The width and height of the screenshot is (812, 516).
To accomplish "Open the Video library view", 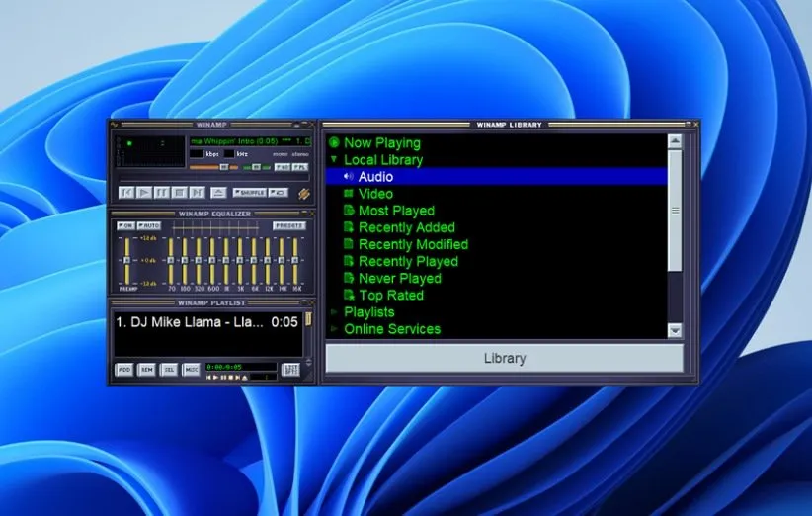I will pos(375,194).
